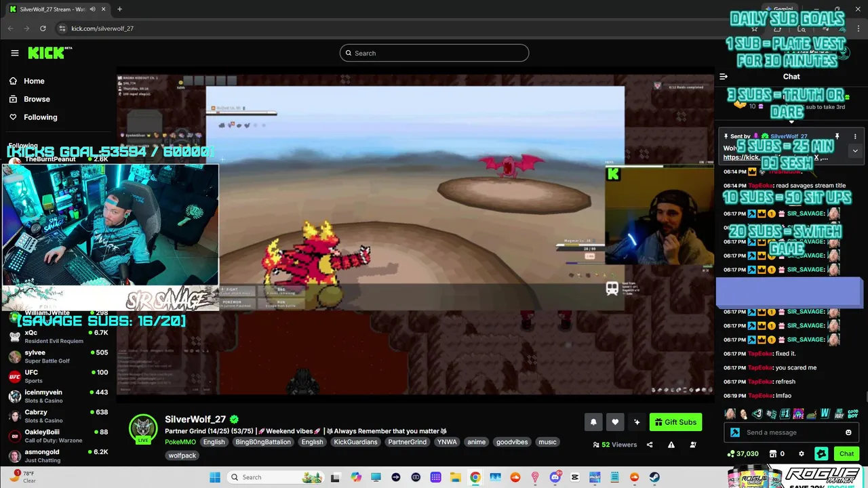Click the teal Kicks gift icon button
This screenshot has height=488, width=868.
tap(821, 453)
